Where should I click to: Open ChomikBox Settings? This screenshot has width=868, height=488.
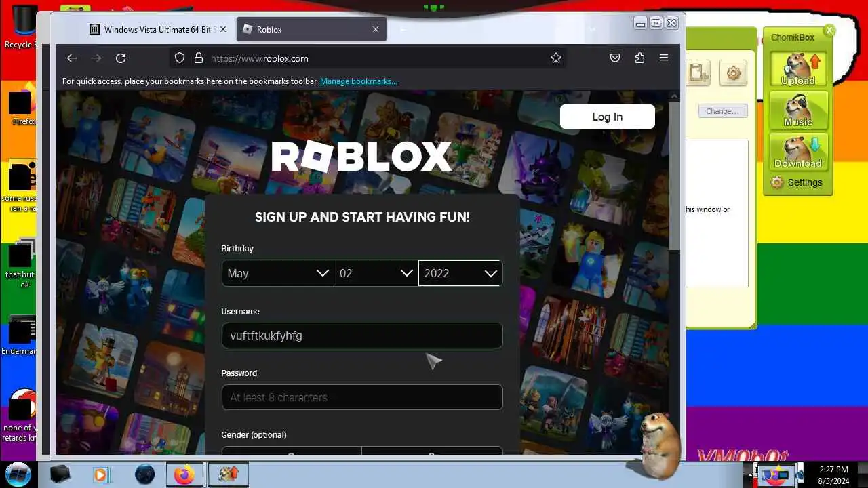point(797,182)
